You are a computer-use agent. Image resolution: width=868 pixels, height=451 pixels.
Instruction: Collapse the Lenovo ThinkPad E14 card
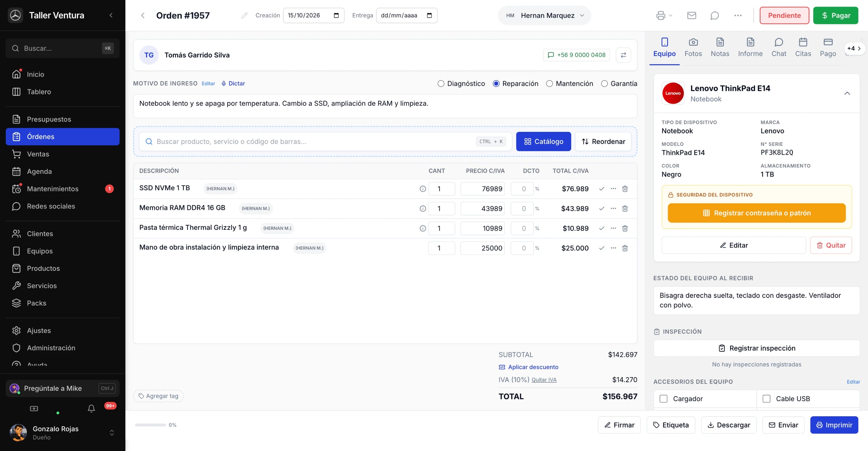click(847, 93)
